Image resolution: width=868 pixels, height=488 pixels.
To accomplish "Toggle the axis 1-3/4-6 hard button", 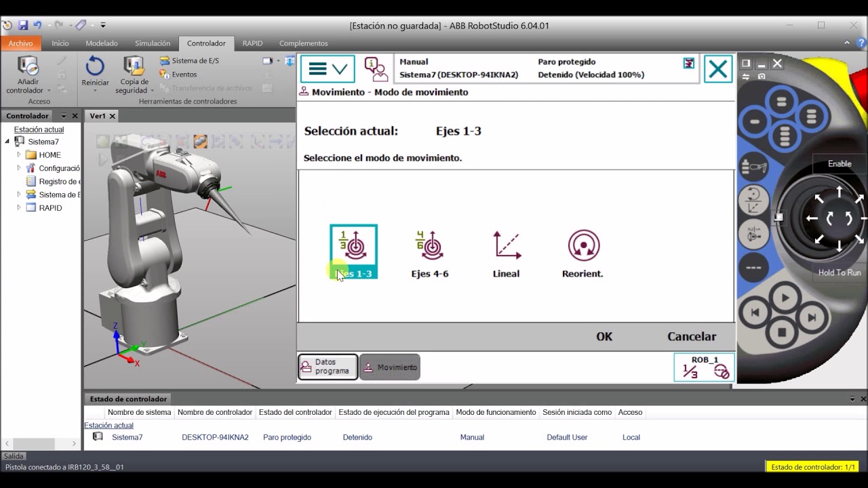I will (753, 234).
